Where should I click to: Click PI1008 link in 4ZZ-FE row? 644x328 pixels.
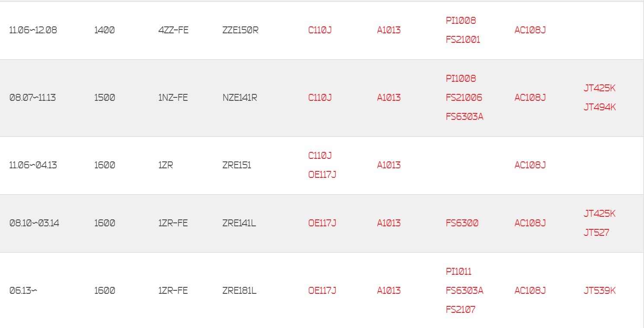tap(461, 21)
